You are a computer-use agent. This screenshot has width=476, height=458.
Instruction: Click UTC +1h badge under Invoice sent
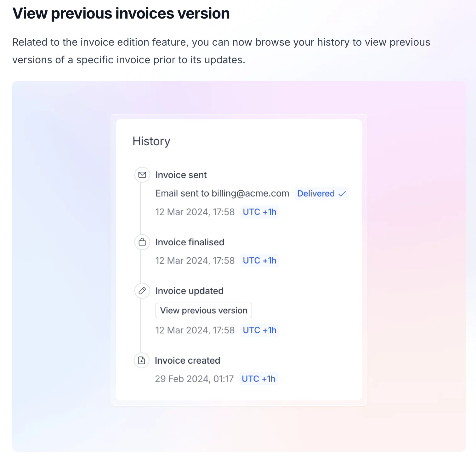point(259,212)
